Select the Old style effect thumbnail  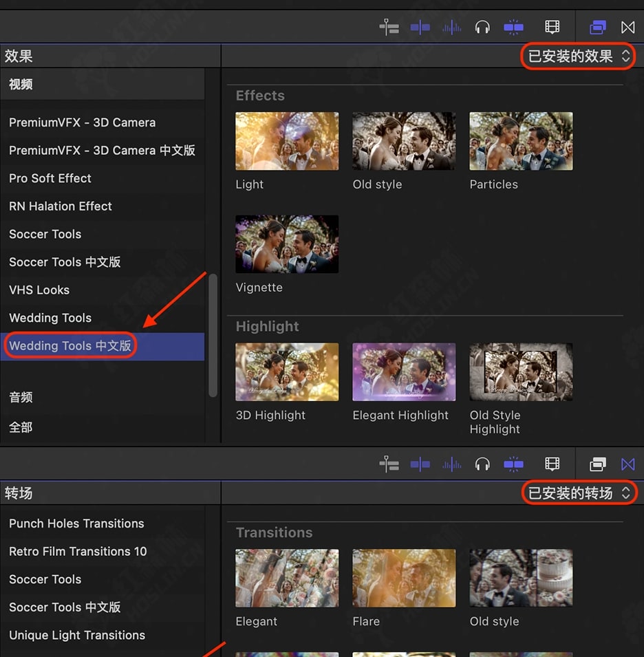[x=404, y=141]
